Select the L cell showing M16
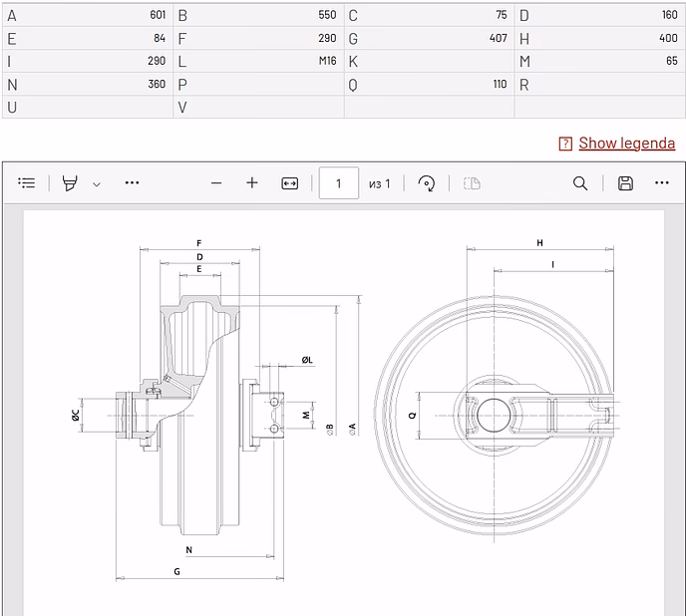The width and height of the screenshot is (686, 616). coord(258,61)
